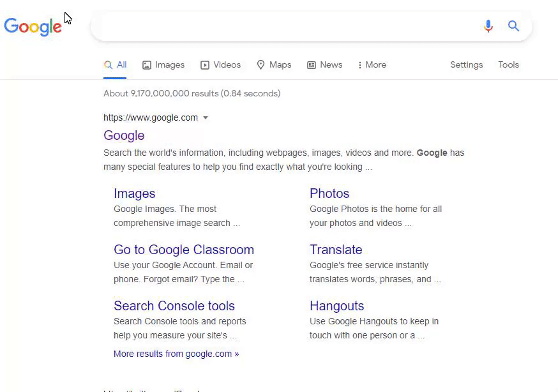Select the camera icon beside Images tab
The width and height of the screenshot is (558, 392).
click(x=146, y=64)
